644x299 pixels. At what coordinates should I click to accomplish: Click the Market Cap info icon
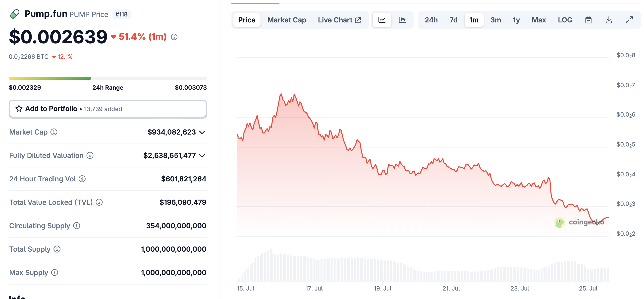click(54, 132)
